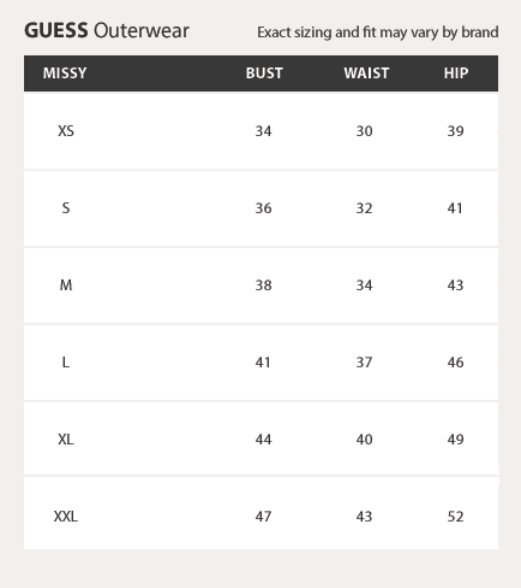This screenshot has width=521, height=588.
Task: Click the XS bust value 34
Action: coord(263,131)
